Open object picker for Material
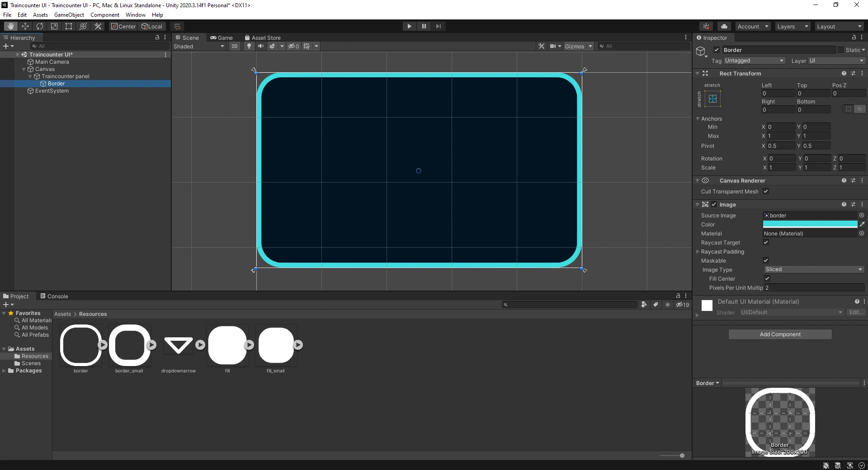Image resolution: width=868 pixels, height=470 pixels. pos(862,234)
